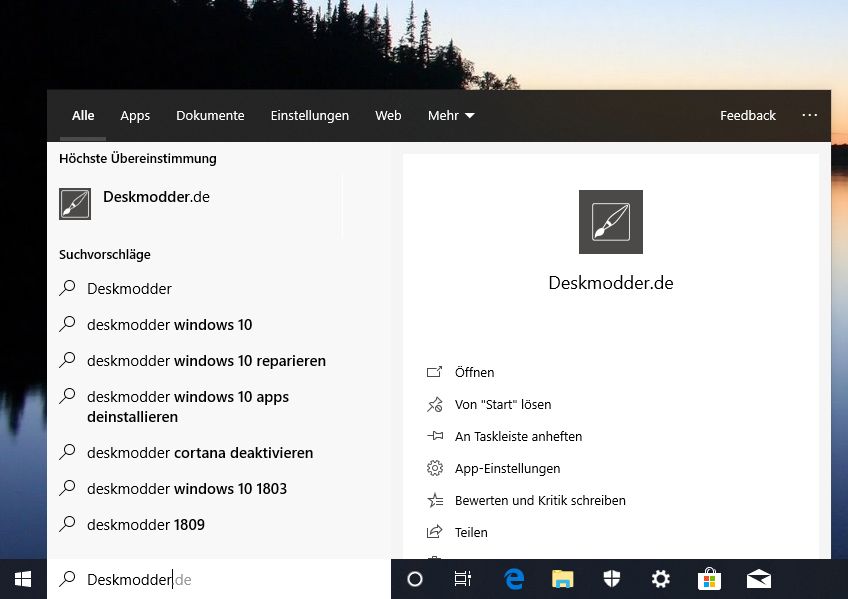The image size is (848, 599).
Task: Click the Feedback button
Action: [747, 116]
